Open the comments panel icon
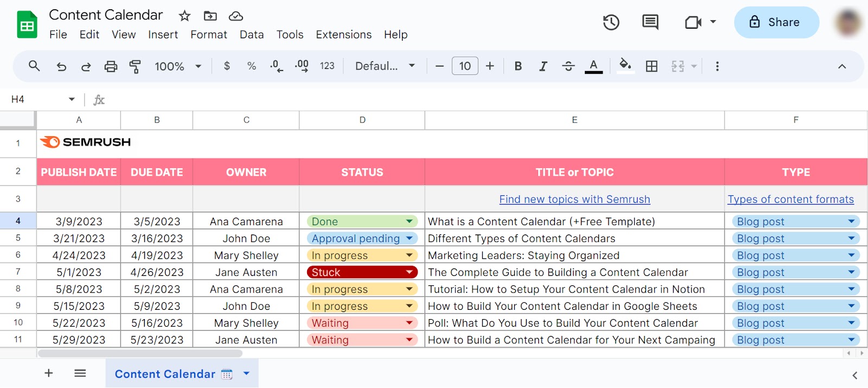 pyautogui.click(x=650, y=22)
